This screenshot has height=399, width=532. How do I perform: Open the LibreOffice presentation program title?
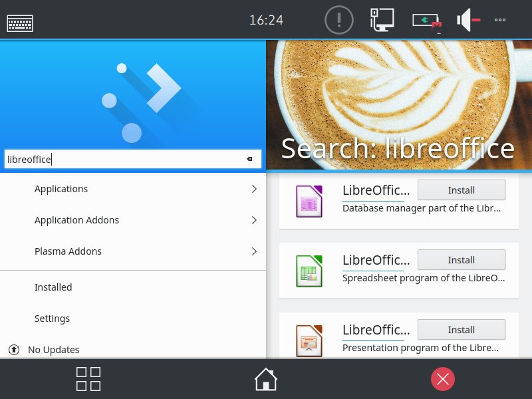click(x=376, y=330)
